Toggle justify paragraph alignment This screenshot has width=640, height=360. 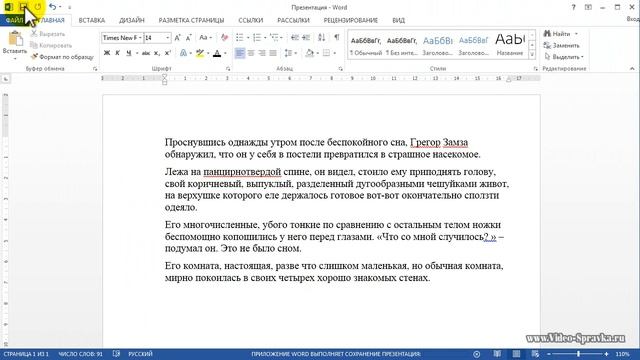coord(273,53)
